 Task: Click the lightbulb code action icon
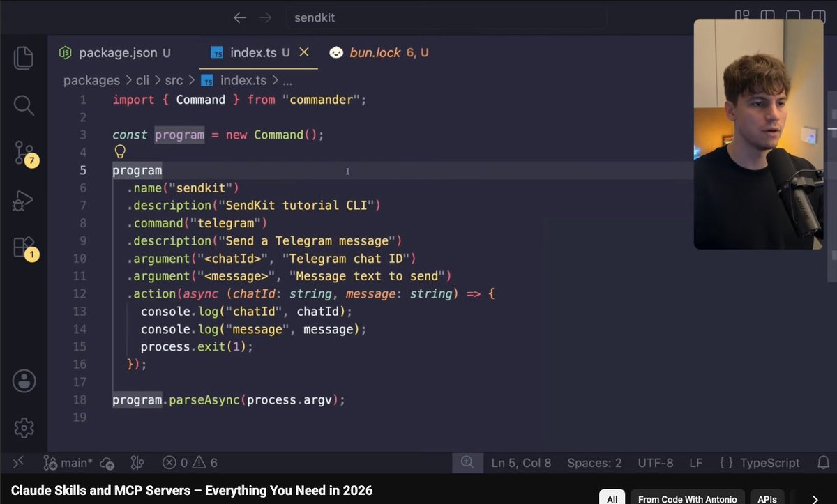[120, 152]
